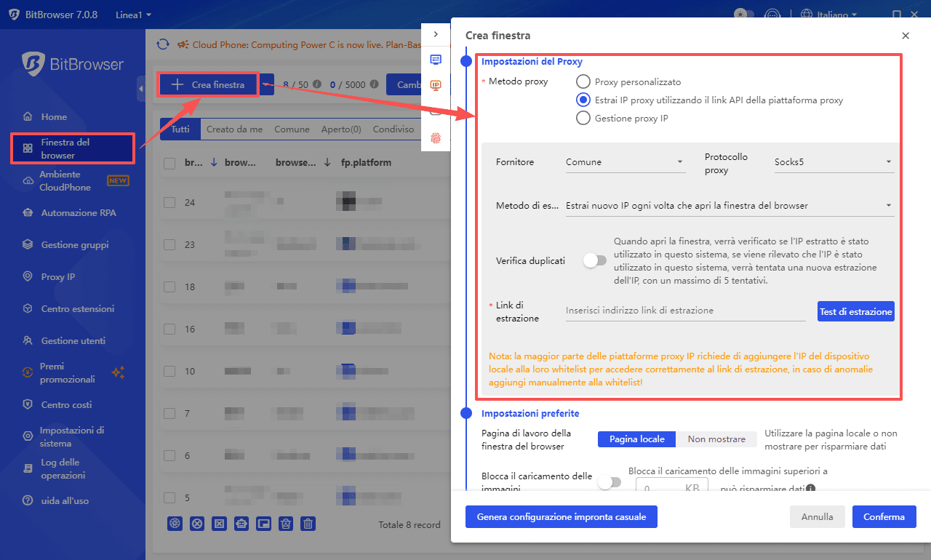
Task: Select the Proxy personalizzato radio button
Action: [582, 81]
